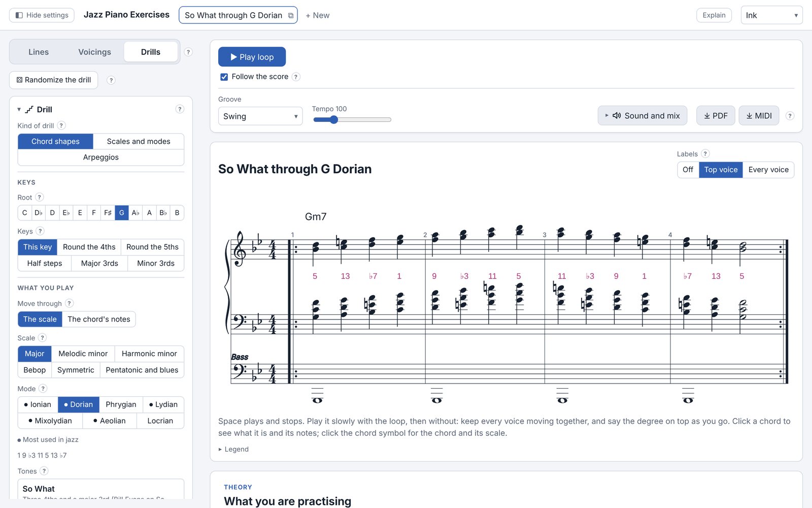The height and width of the screenshot is (508, 812).
Task: Open help beside the Keys label
Action: [x=40, y=231]
